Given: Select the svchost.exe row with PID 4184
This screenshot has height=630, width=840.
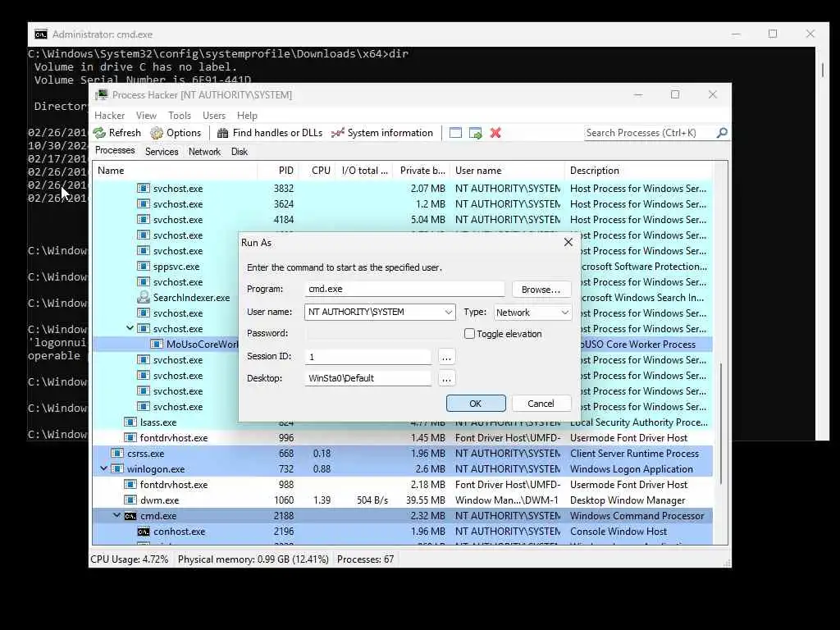Looking at the screenshot, I should pos(403,220).
